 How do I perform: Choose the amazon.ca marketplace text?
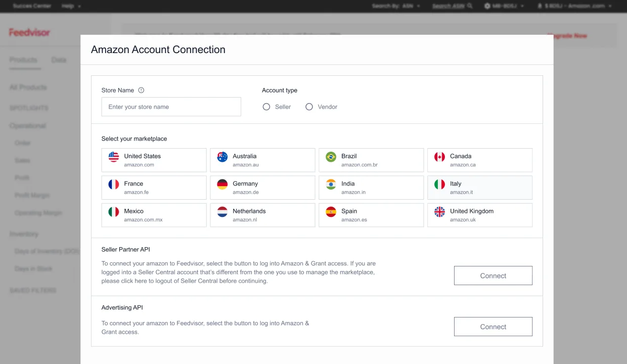(463, 165)
